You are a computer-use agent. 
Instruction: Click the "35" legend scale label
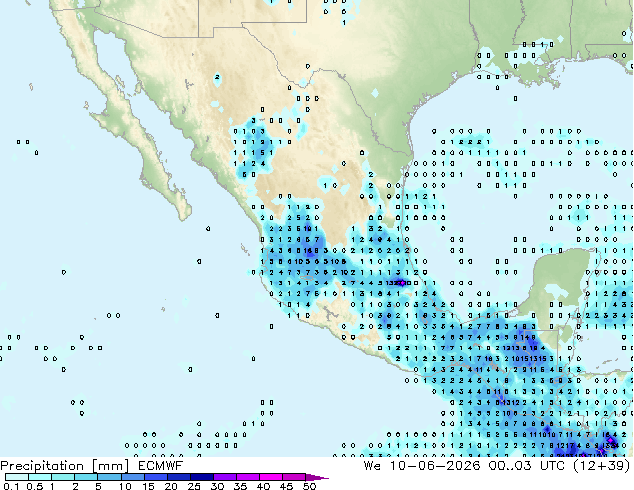(240, 486)
